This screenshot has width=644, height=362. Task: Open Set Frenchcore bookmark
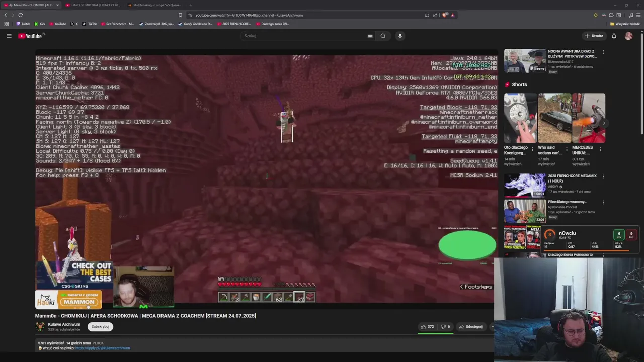[117, 24]
